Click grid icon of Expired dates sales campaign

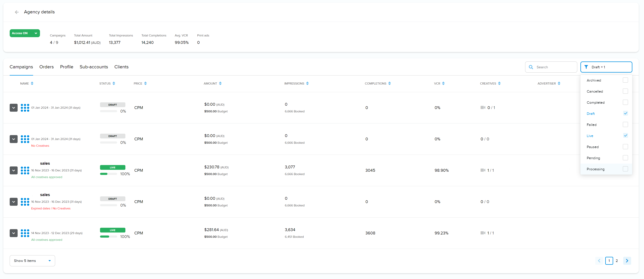(25, 202)
